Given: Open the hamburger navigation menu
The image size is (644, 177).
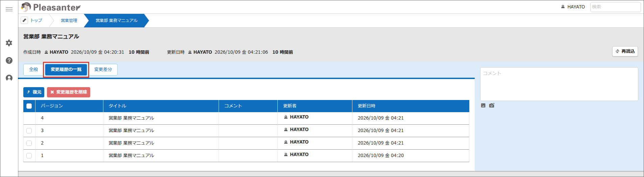Looking at the screenshot, I should coord(9,9).
